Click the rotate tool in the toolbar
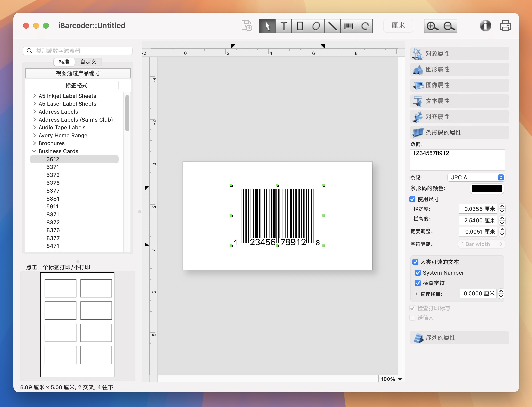532x407 pixels. 365,26
